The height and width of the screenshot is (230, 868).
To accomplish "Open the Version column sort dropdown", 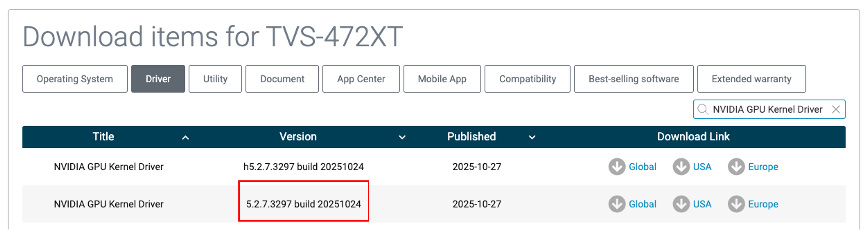I will click(401, 137).
